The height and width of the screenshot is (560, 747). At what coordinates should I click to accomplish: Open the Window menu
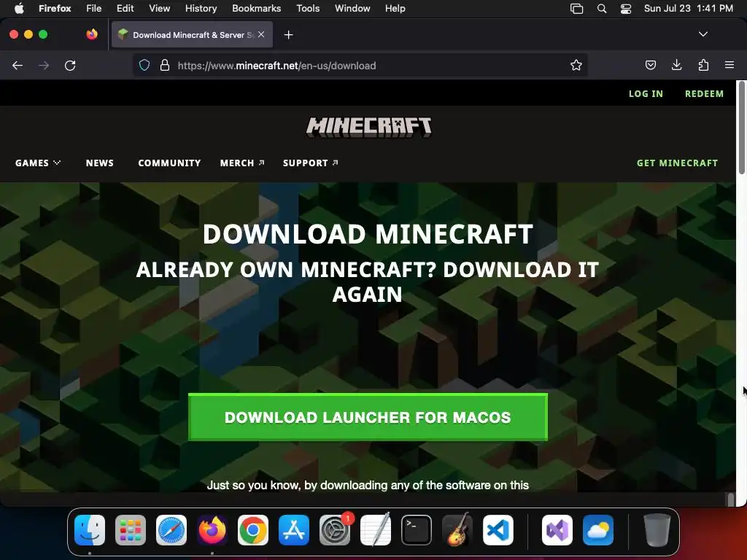[x=352, y=9]
